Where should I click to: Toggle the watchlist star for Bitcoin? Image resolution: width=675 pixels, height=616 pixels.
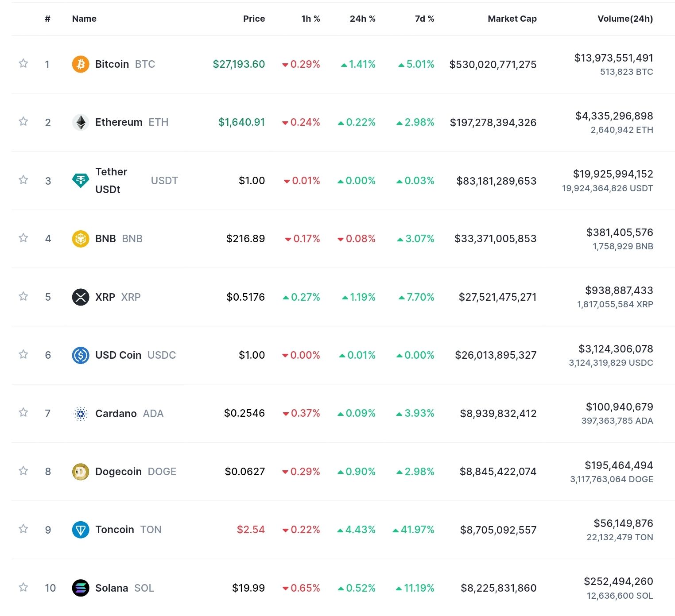coord(23,63)
